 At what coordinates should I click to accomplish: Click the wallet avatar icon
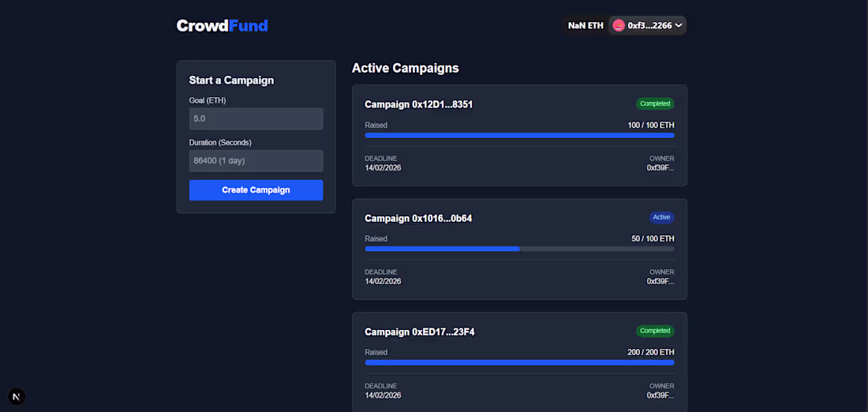coord(619,25)
